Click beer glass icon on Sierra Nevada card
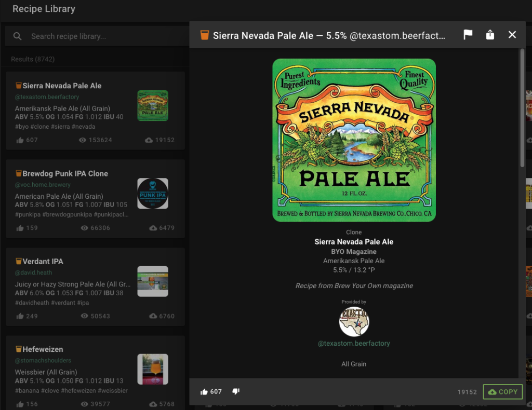The height and width of the screenshot is (410, 532). click(19, 86)
